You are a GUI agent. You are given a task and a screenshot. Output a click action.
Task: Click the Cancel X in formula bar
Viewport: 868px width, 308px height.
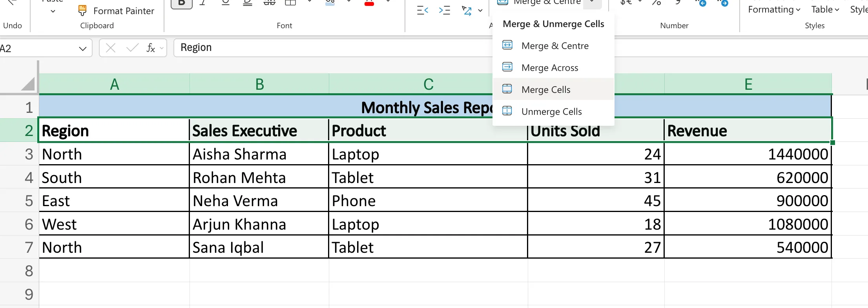click(x=111, y=48)
